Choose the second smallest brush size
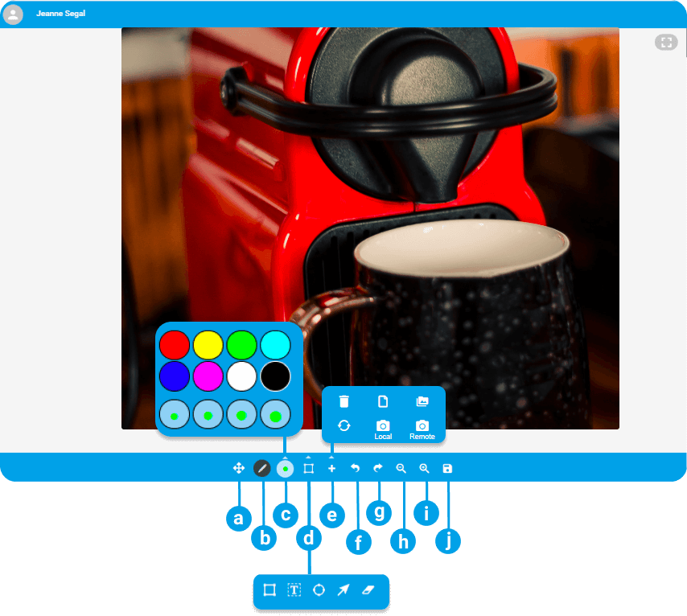687x616 pixels. tap(208, 414)
